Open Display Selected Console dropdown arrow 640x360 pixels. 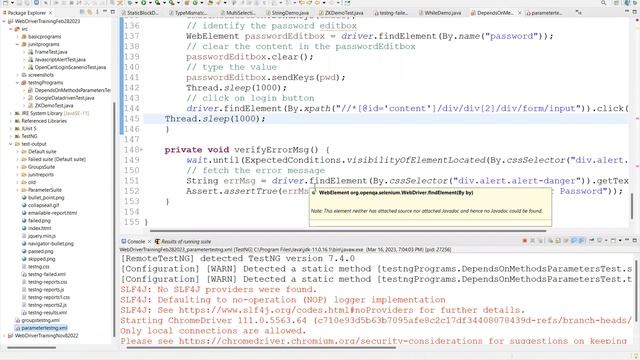click(606, 241)
